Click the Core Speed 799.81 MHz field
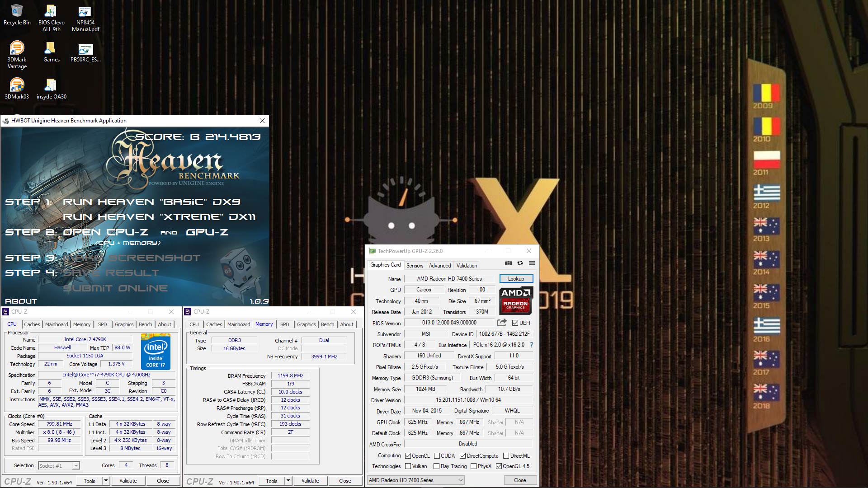 tap(60, 424)
